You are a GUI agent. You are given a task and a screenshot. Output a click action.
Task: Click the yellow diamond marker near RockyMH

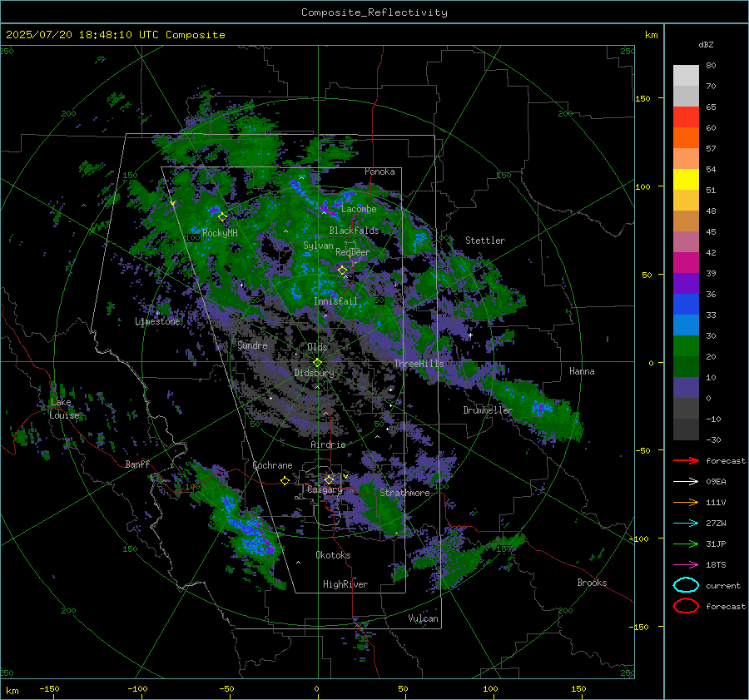point(222,217)
